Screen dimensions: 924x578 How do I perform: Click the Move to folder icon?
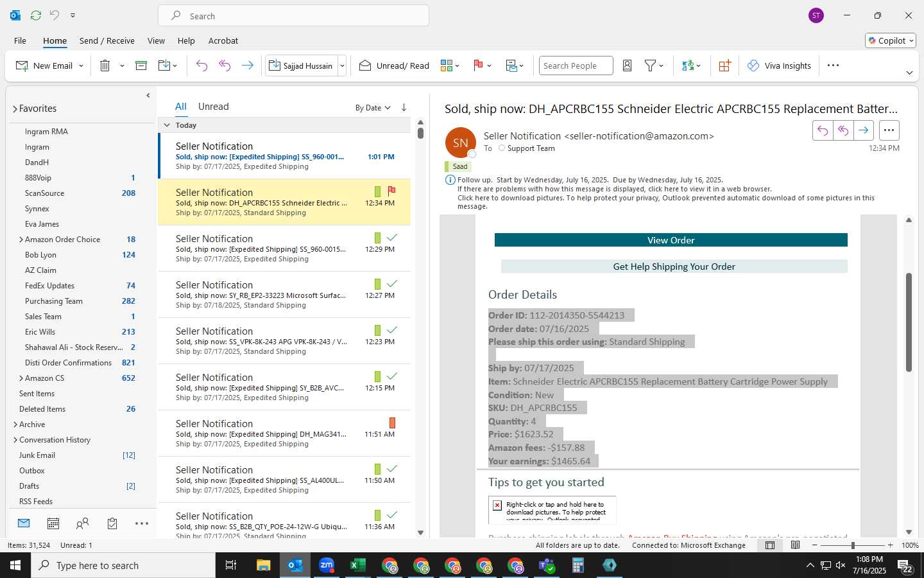coord(164,66)
